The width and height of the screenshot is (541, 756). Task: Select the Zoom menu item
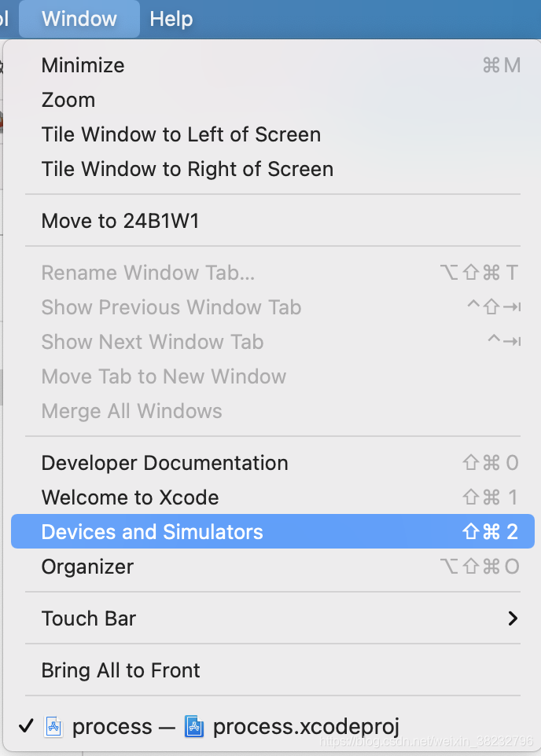pos(273,100)
